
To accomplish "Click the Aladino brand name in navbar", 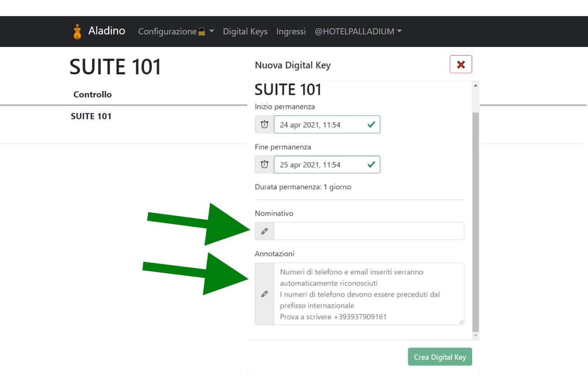I will point(107,31).
